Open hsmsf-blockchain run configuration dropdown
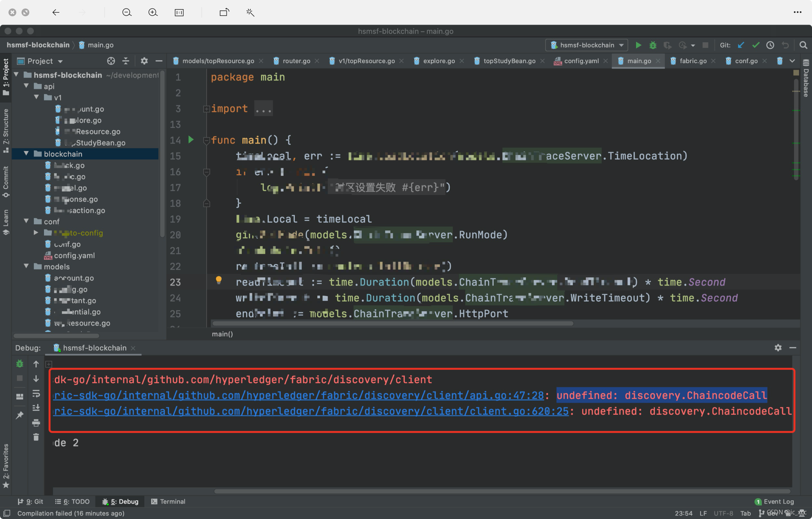 point(587,45)
